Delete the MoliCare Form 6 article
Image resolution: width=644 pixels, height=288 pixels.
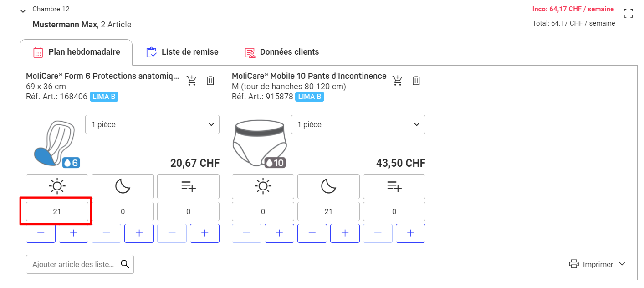(x=210, y=81)
